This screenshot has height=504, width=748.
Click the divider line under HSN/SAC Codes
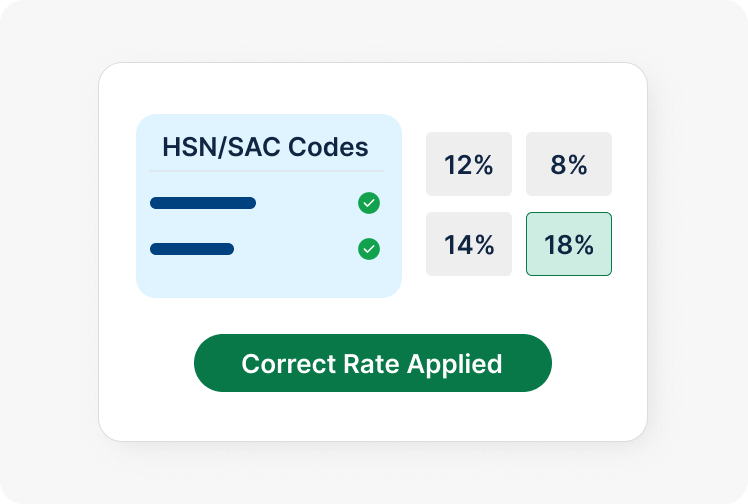tap(265, 171)
